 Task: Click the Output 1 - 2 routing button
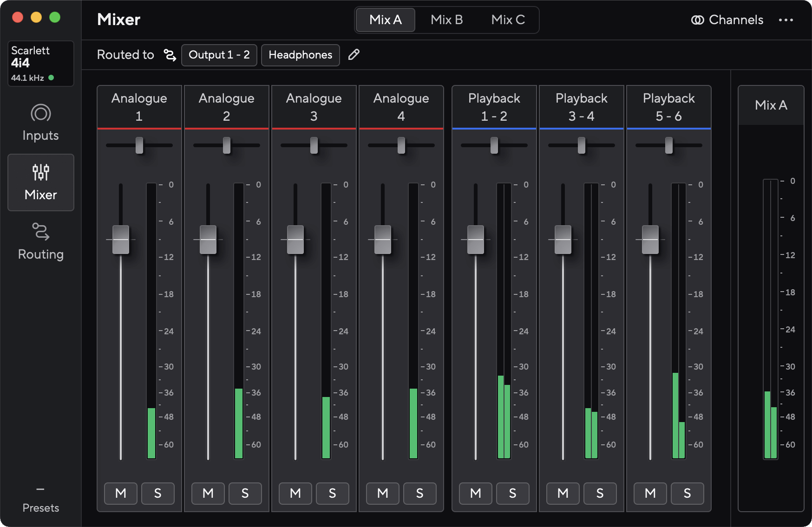tap(219, 55)
